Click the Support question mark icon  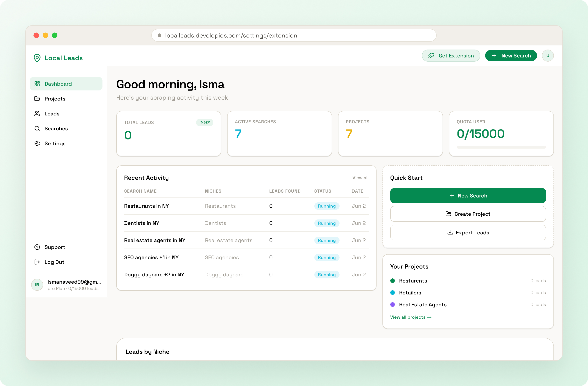tap(37, 247)
